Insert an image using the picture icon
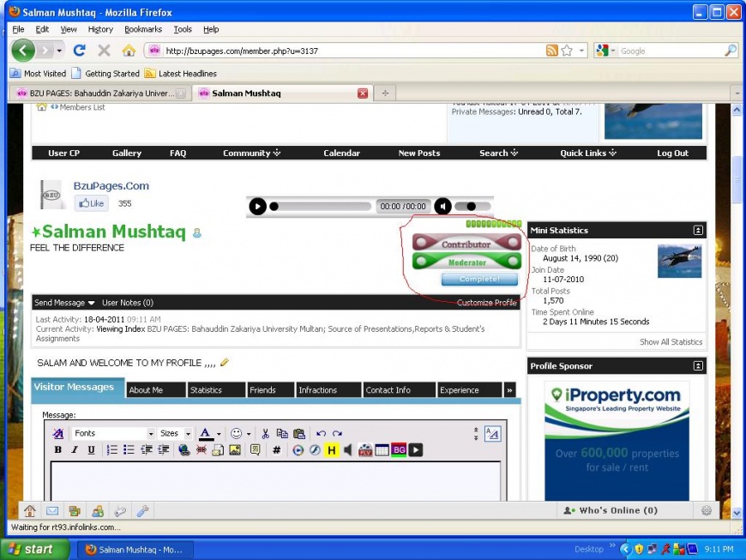The image size is (746, 560). (234, 450)
